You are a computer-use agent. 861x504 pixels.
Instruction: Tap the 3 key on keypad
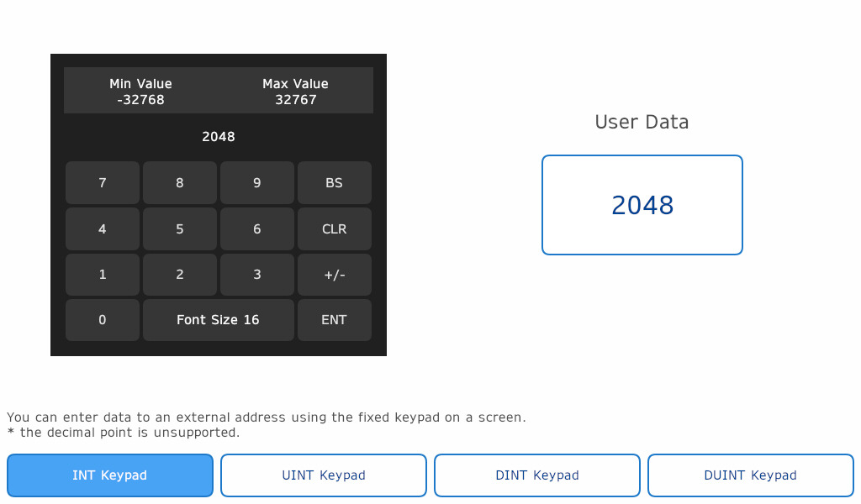[257, 274]
